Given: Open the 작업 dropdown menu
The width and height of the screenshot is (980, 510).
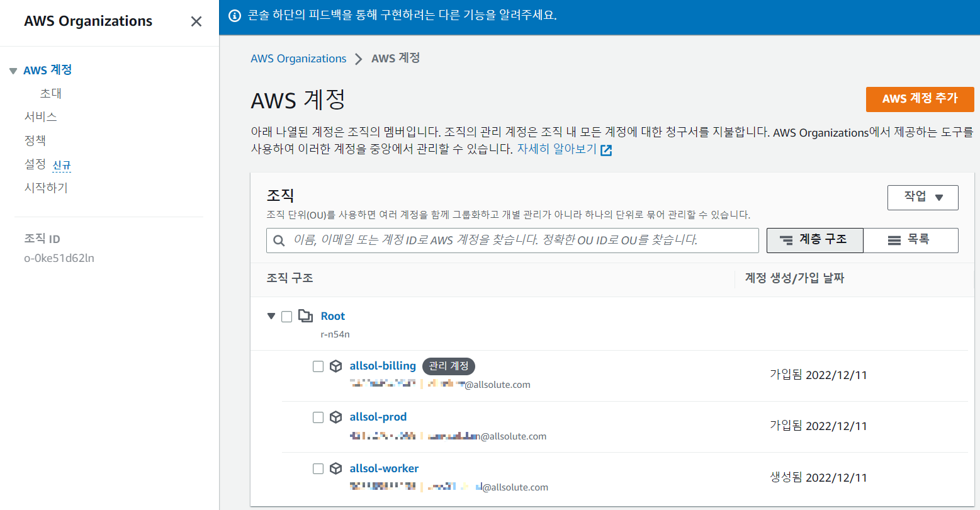Looking at the screenshot, I should pos(923,197).
